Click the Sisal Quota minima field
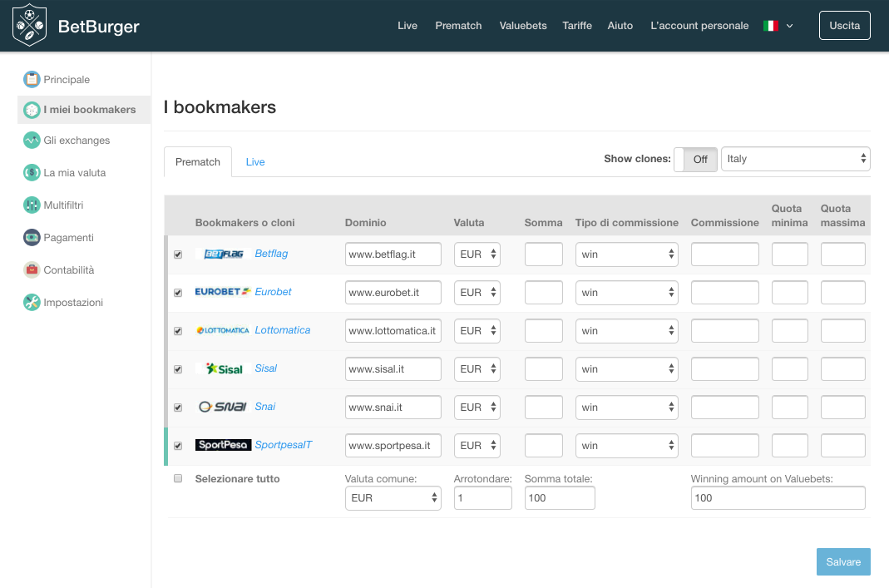Viewport: 889px width, 588px height. [x=789, y=369]
